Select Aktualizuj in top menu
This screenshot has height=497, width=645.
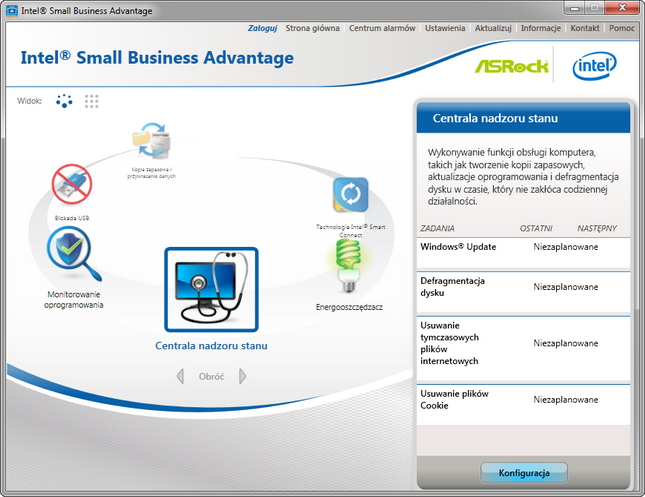click(493, 28)
